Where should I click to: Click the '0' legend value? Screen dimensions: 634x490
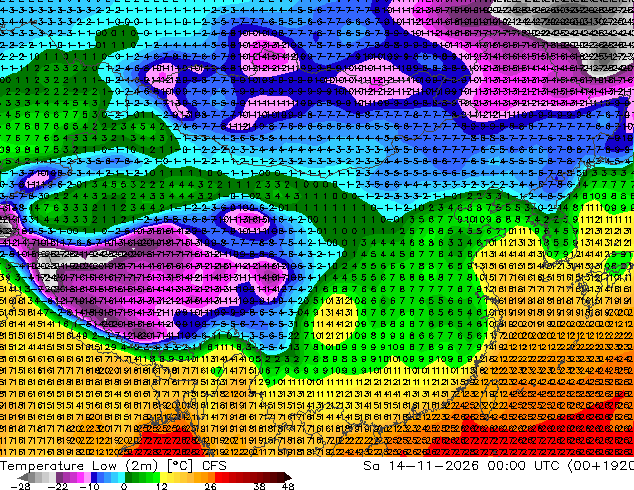coord(124,486)
